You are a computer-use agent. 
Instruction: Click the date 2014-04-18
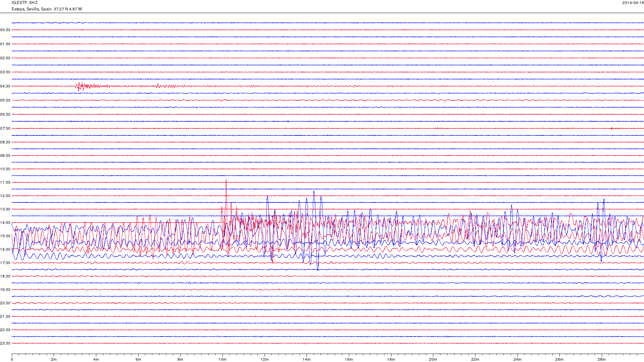[633, 3]
